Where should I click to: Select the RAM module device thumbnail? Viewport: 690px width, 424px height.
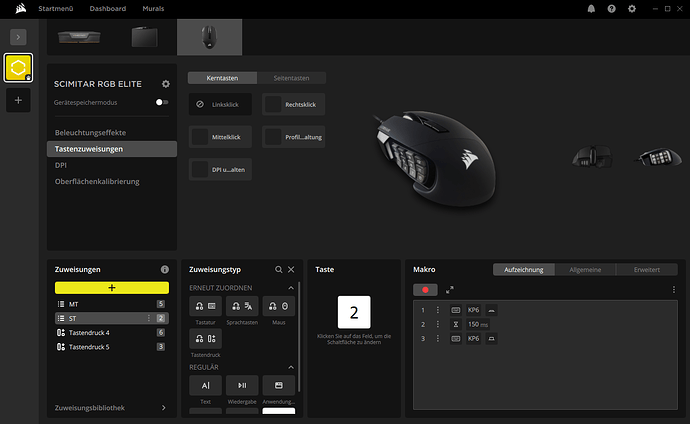[x=79, y=37]
